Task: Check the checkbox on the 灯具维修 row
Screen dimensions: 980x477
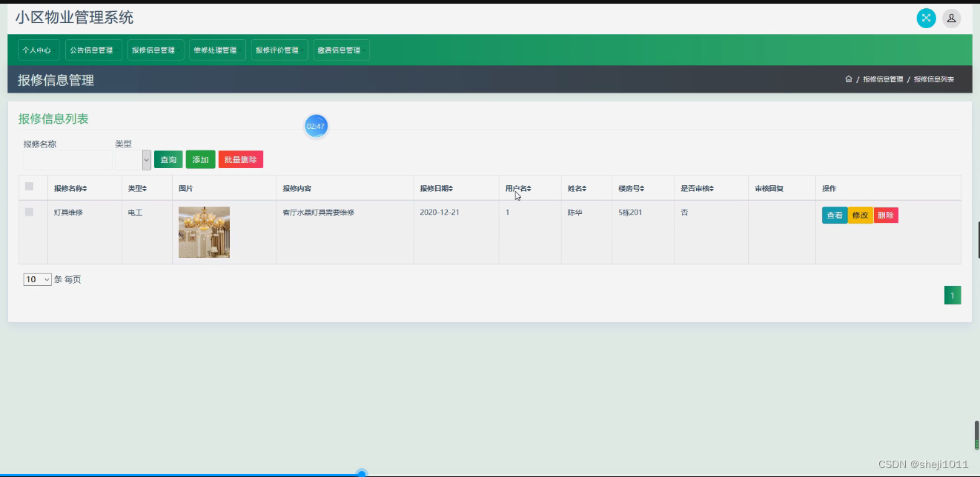Action: [29, 213]
